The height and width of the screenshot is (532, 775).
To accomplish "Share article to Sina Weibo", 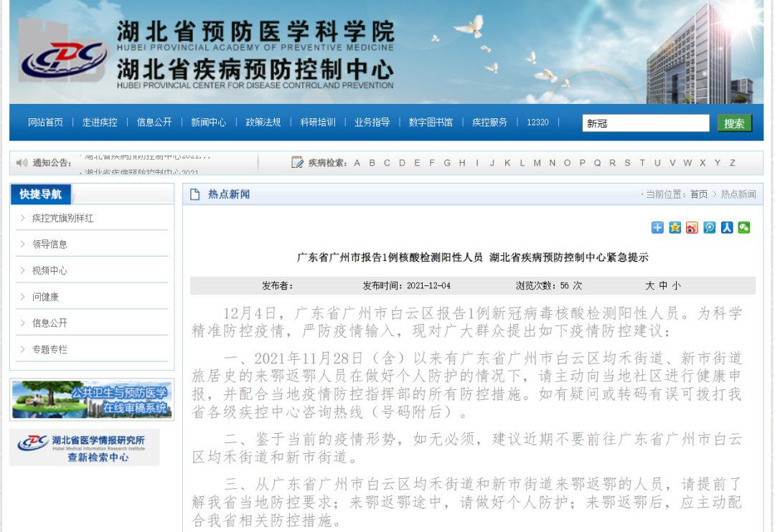I will 692,227.
